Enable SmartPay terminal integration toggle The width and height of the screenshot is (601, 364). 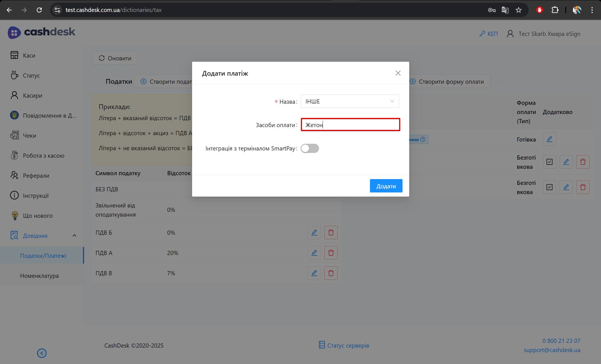pos(310,148)
